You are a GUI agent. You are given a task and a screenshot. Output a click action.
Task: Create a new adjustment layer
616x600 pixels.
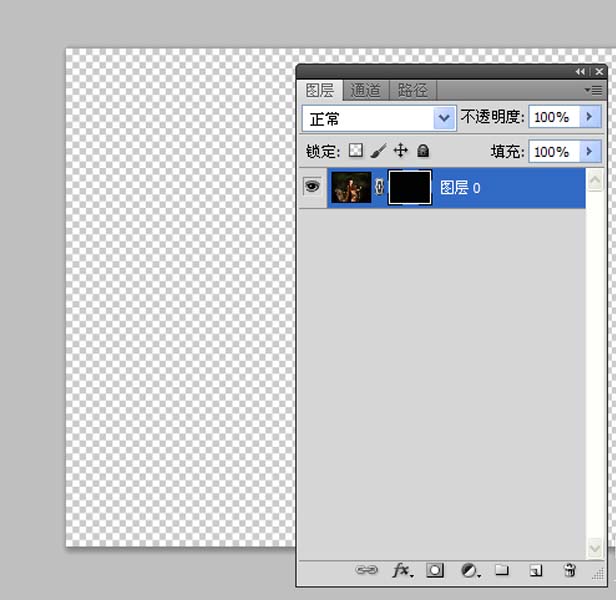point(469,570)
